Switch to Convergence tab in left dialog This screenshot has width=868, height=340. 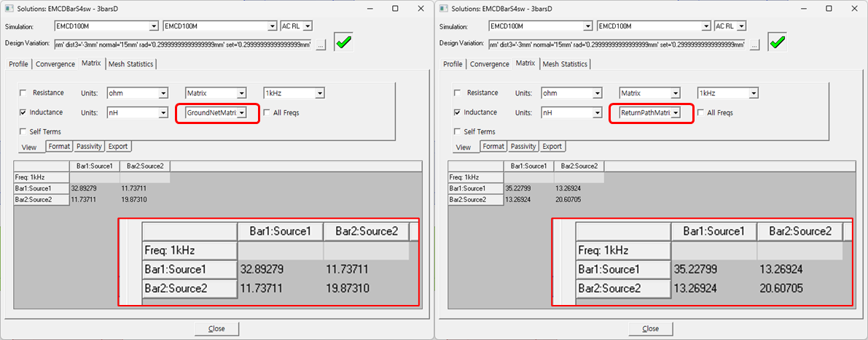point(55,64)
